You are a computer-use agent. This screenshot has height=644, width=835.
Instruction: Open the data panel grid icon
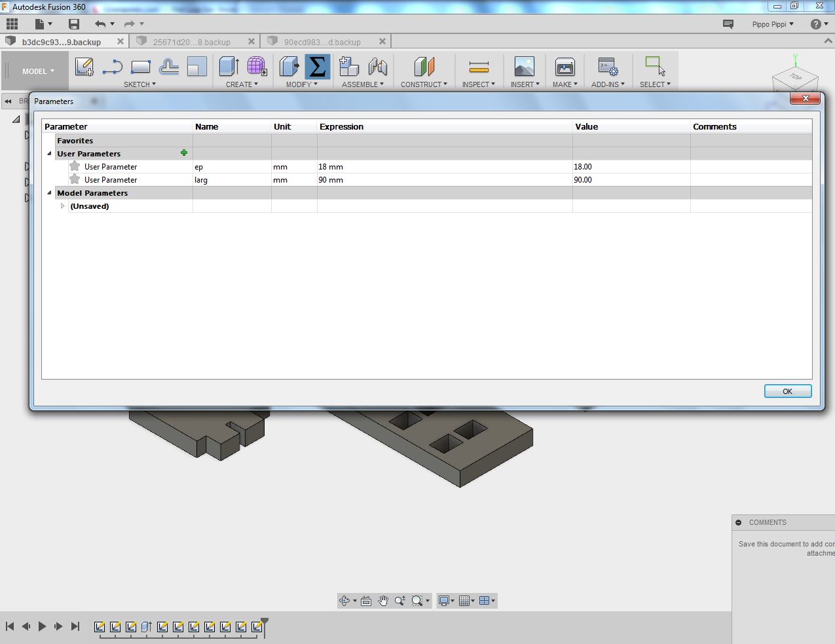coord(12,24)
